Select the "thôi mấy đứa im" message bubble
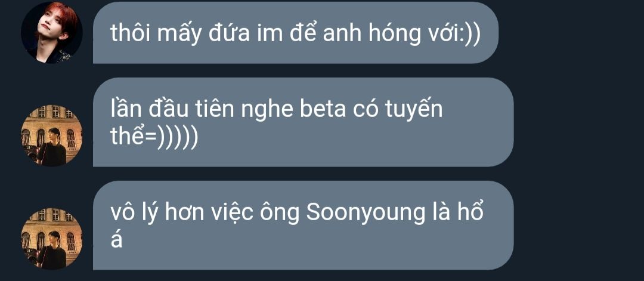Image resolution: width=644 pixels, height=281 pixels. point(296,32)
